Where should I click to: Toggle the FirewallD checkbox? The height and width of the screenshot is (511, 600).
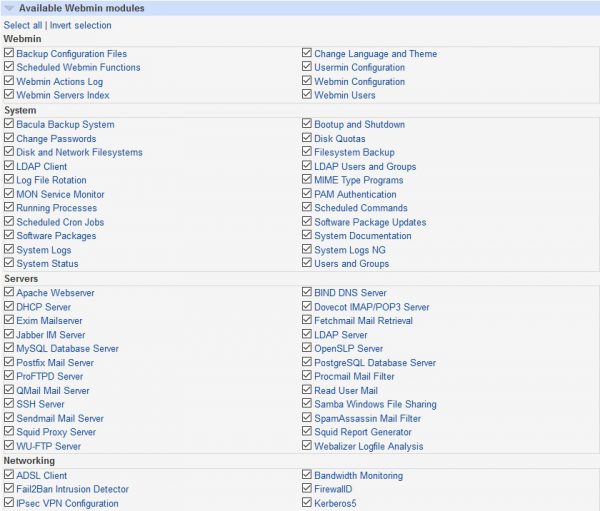pos(307,490)
